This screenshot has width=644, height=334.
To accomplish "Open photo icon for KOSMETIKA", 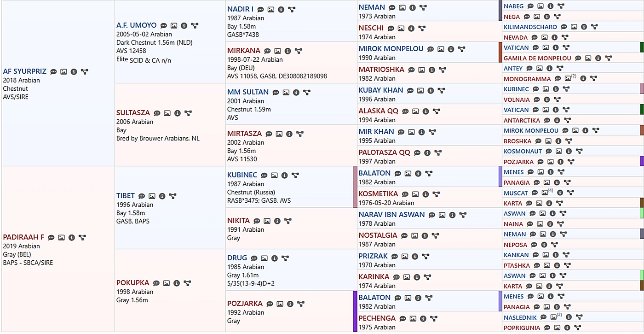I will pyautogui.click(x=415, y=194).
